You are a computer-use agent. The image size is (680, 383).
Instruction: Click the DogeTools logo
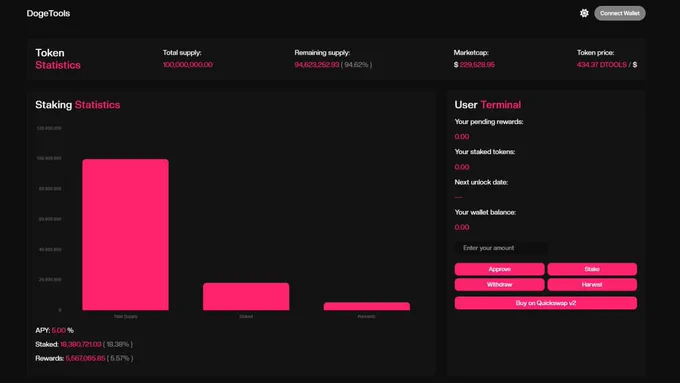click(48, 13)
